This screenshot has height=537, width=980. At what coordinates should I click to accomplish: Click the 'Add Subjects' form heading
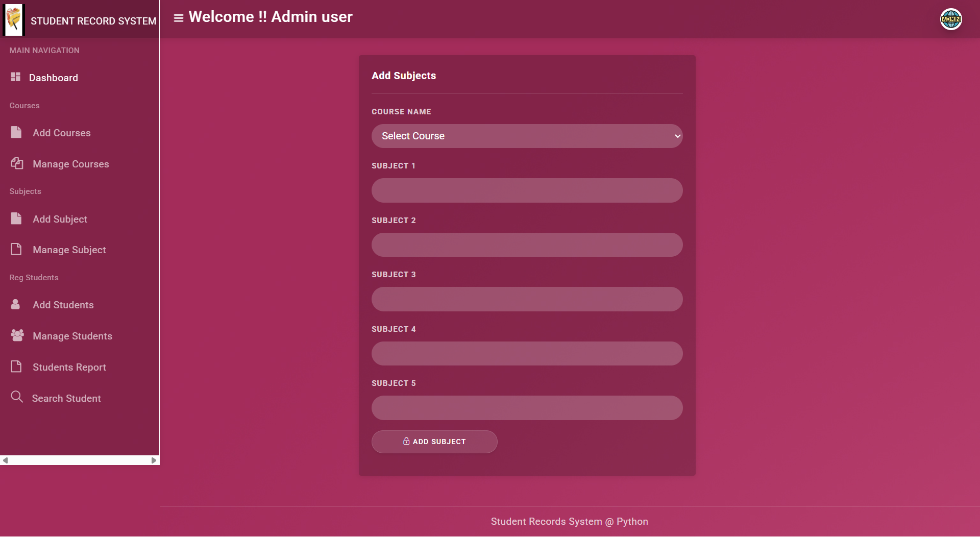(404, 76)
